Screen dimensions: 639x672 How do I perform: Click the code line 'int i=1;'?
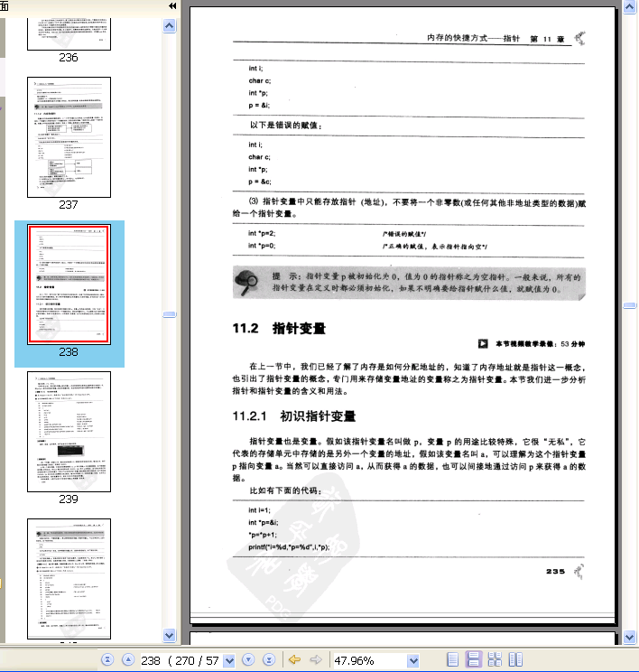[259, 510]
